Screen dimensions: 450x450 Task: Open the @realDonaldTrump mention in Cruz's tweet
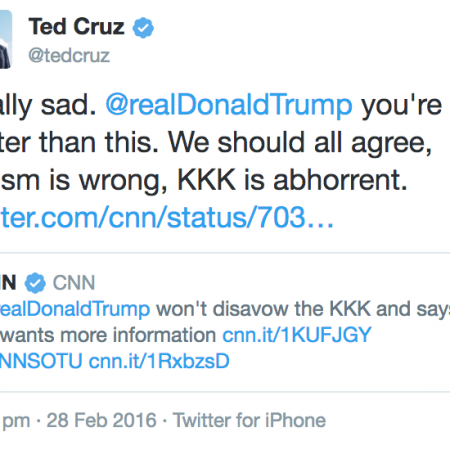229,105
